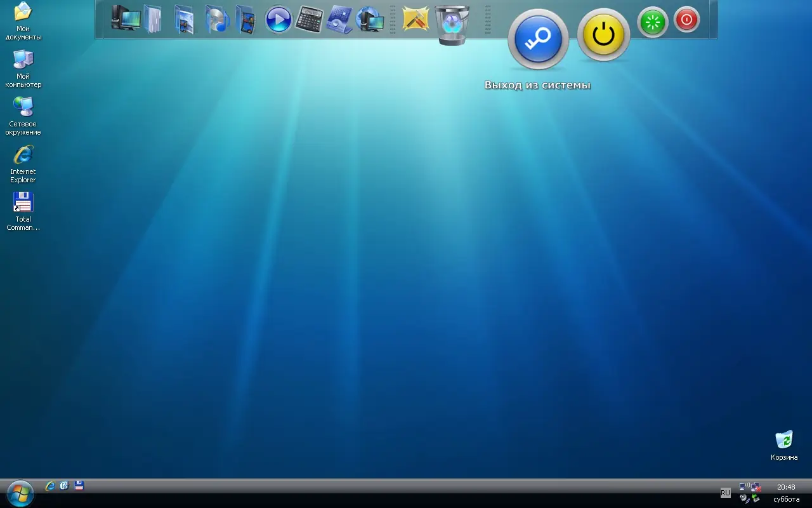Open Сетевое окружение desktop icon
The width and height of the screenshot is (812, 508).
(x=23, y=107)
